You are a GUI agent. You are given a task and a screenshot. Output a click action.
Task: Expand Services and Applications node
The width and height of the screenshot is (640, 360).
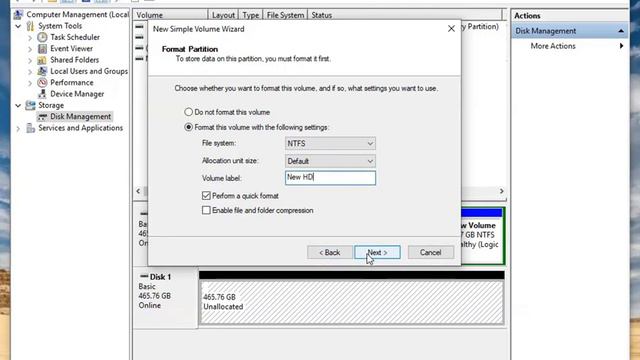(x=18, y=129)
